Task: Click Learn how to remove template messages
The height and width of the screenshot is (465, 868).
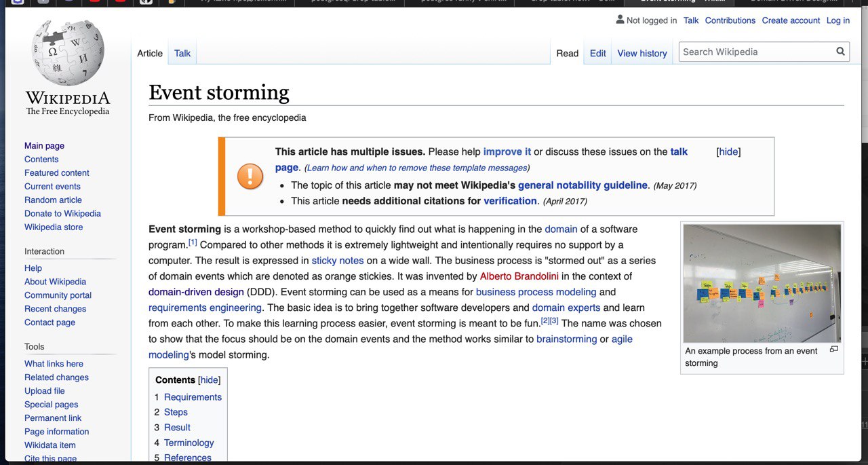Action: [417, 168]
